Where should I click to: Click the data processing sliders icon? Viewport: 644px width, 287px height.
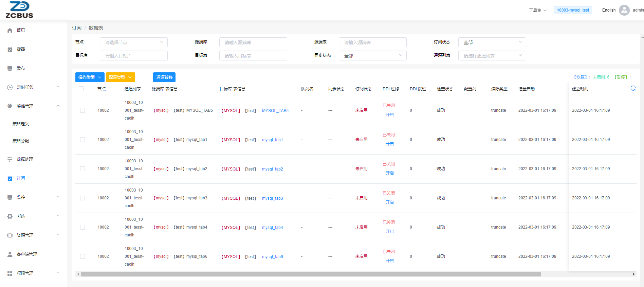point(10,159)
